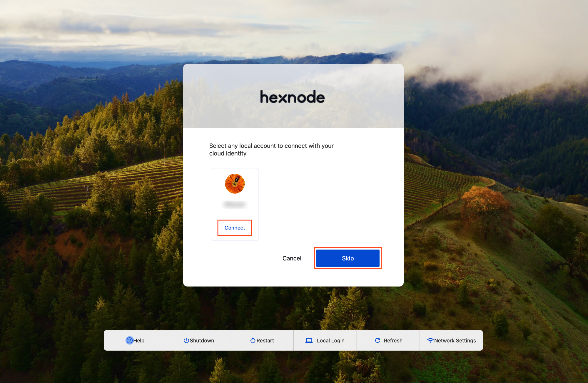Select the orange flower account avatar

coord(235,184)
